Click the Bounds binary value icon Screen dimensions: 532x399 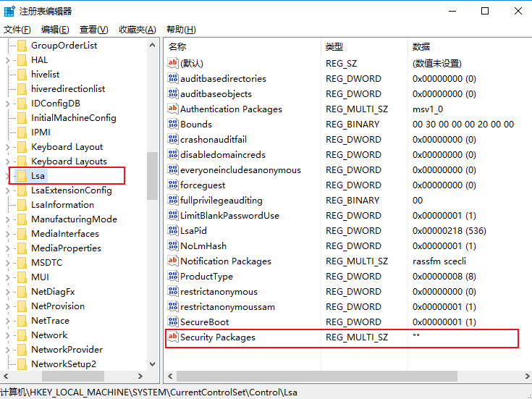point(173,125)
